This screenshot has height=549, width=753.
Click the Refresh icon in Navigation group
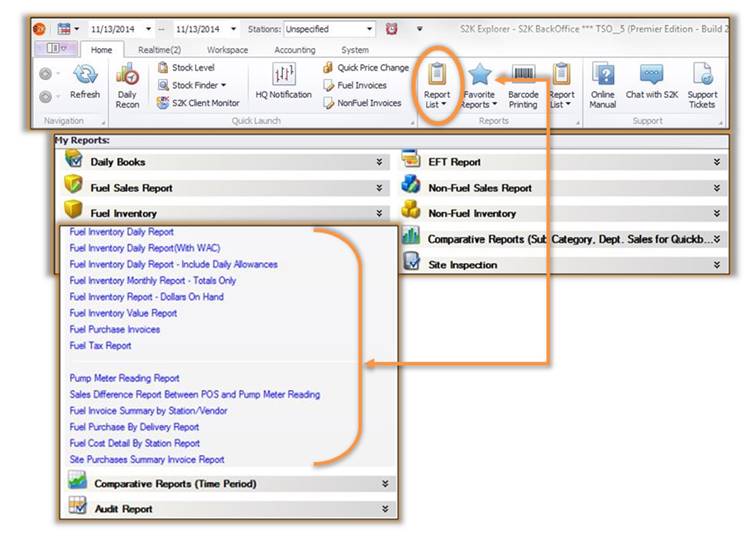pos(84,78)
